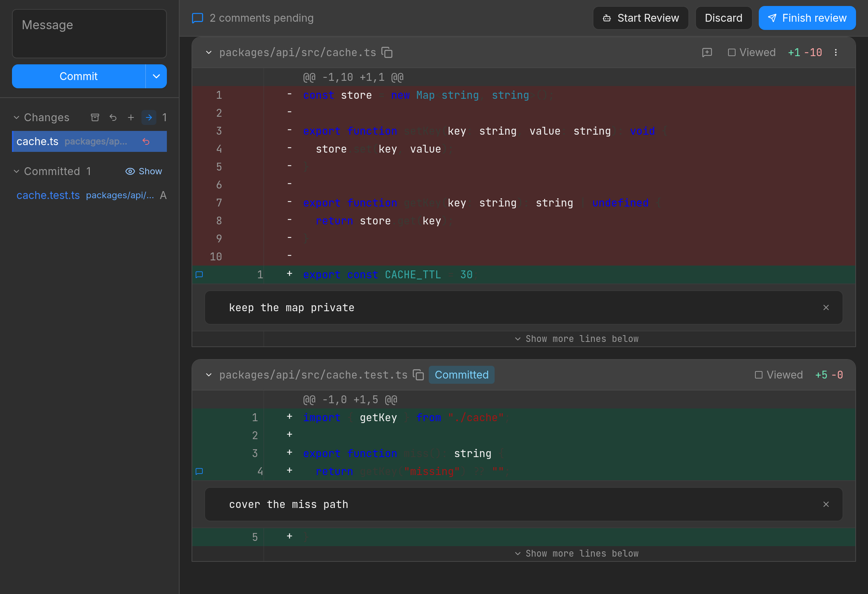This screenshot has width=868, height=594.
Task: Click the commit Message input field
Action: (x=89, y=34)
